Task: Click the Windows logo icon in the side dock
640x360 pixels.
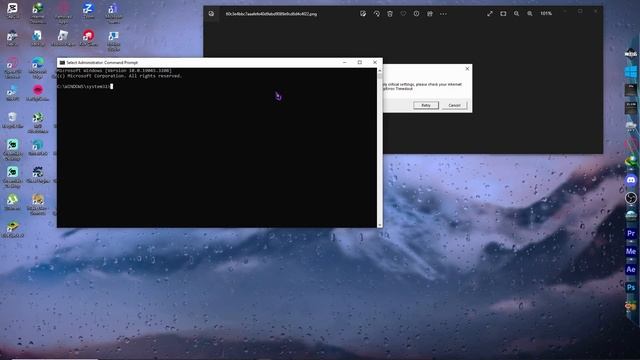Action: coord(631,72)
